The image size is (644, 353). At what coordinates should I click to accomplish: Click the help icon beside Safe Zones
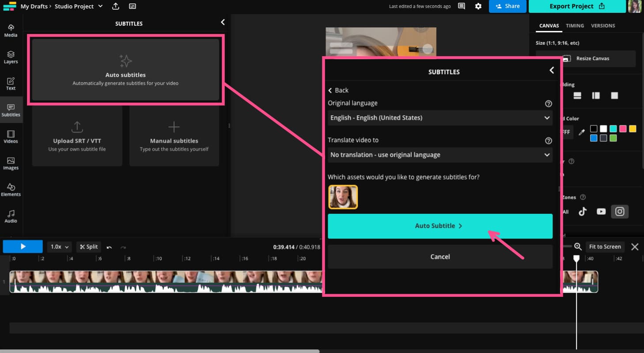tap(583, 197)
